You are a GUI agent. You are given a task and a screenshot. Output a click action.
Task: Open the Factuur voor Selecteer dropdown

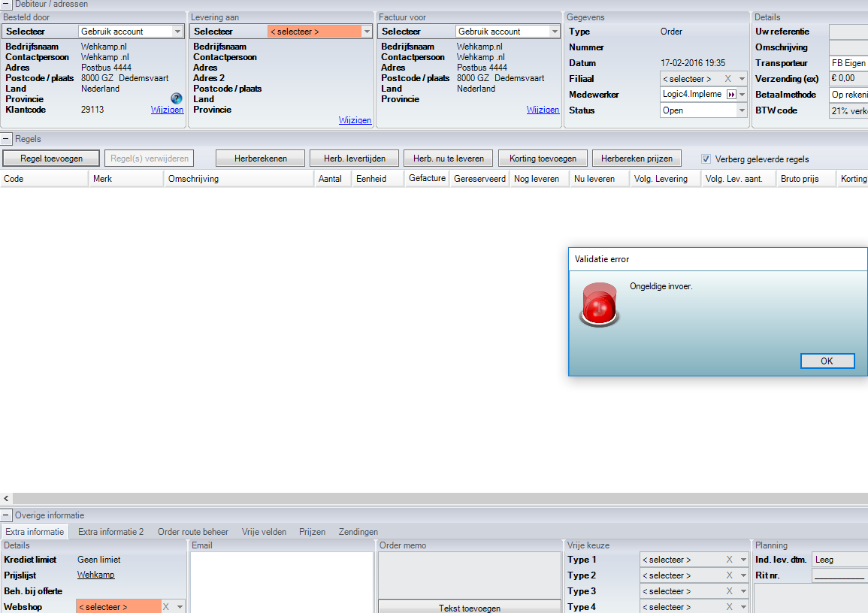coord(554,32)
